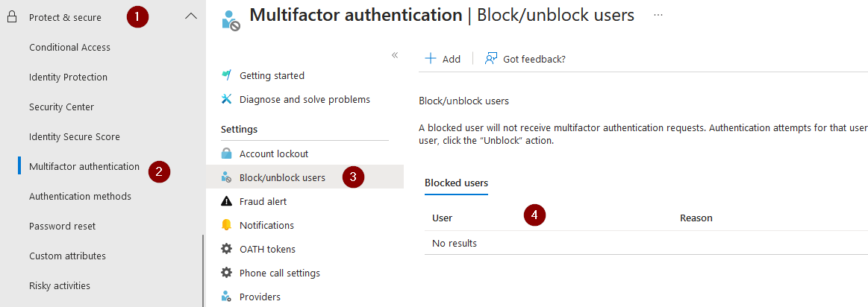
Task: Click Got feedback? link
Action: (525, 59)
